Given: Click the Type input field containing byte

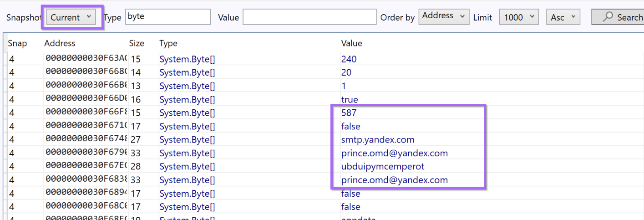Looking at the screenshot, I should [168, 17].
